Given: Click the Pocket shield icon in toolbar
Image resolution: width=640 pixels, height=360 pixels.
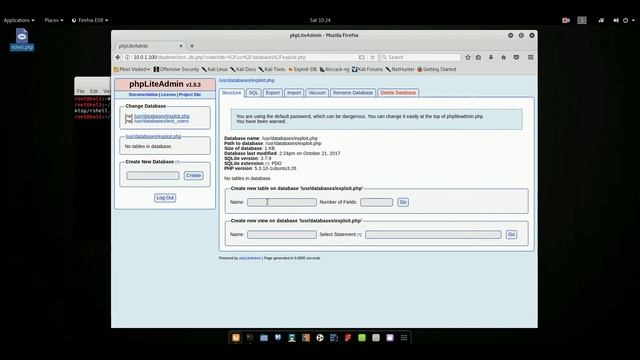Looking at the screenshot, I should click(516, 58).
